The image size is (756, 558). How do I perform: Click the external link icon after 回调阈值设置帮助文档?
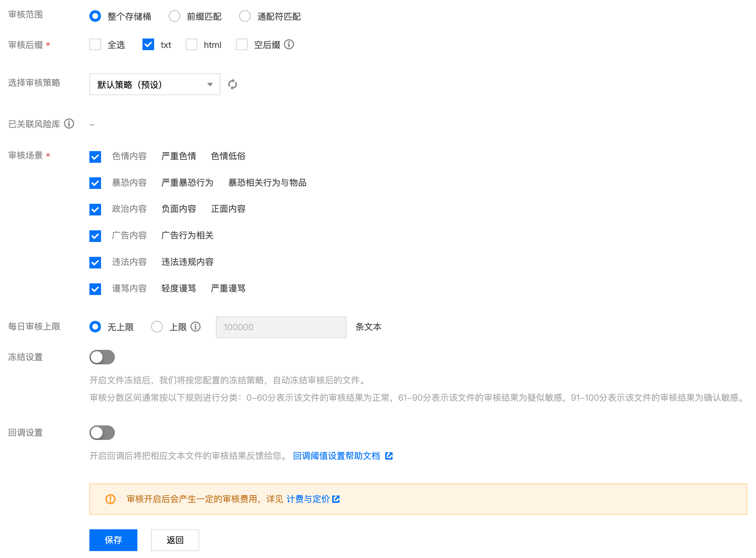coord(389,456)
